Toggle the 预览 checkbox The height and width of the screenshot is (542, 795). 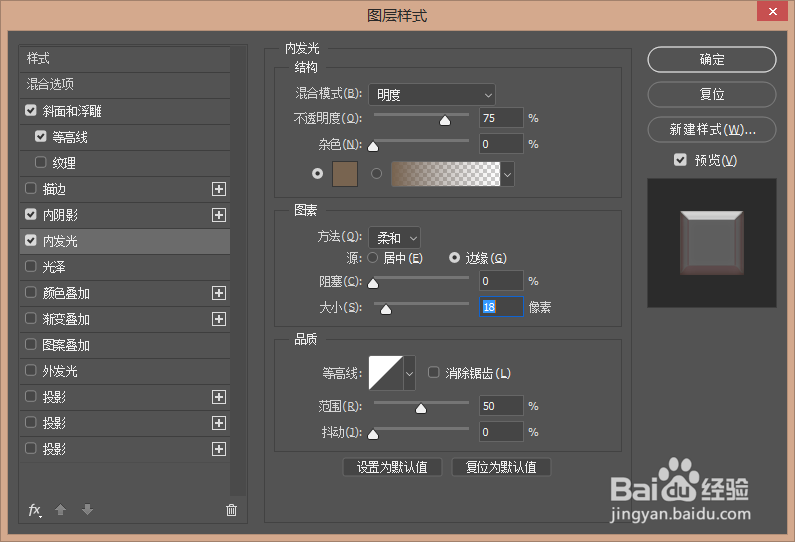pyautogui.click(x=680, y=160)
